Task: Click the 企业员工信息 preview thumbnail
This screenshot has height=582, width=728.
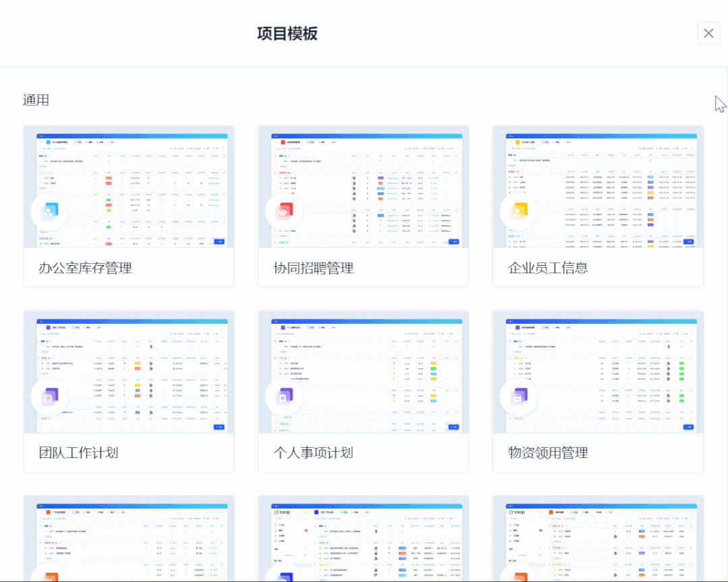Action: pos(598,187)
